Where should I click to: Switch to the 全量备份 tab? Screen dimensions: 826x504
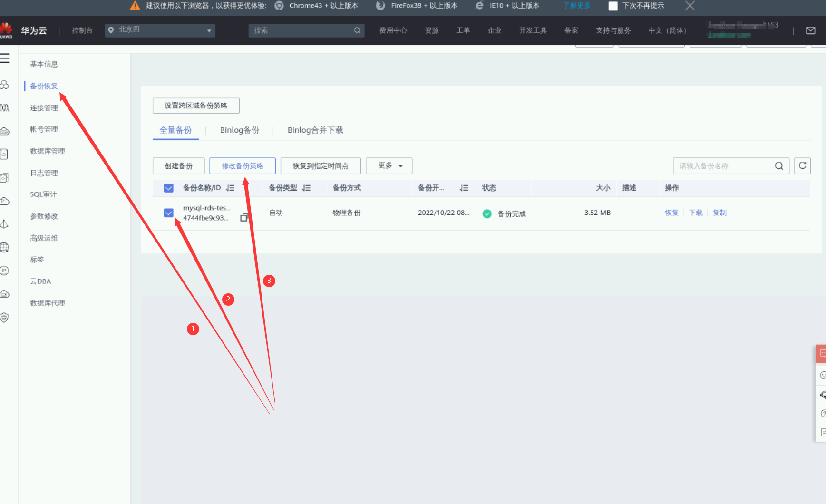175,130
